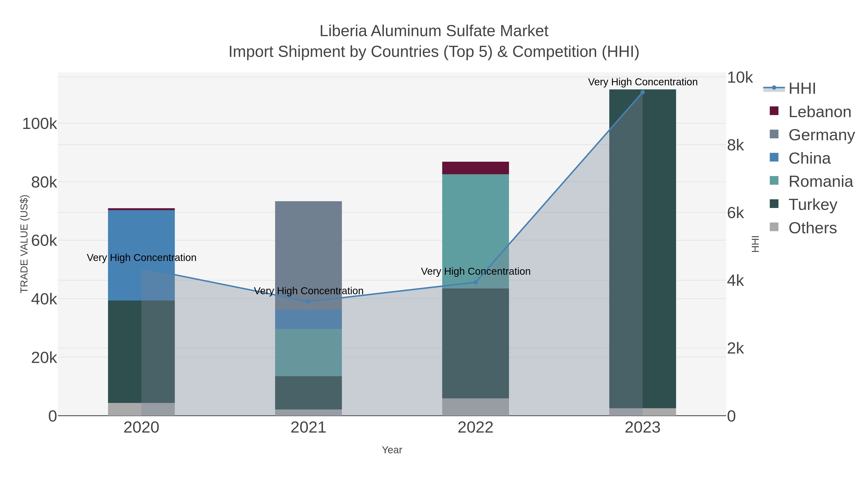Click the Romania segment in 2022 bar
868x488 pixels.
(475, 231)
